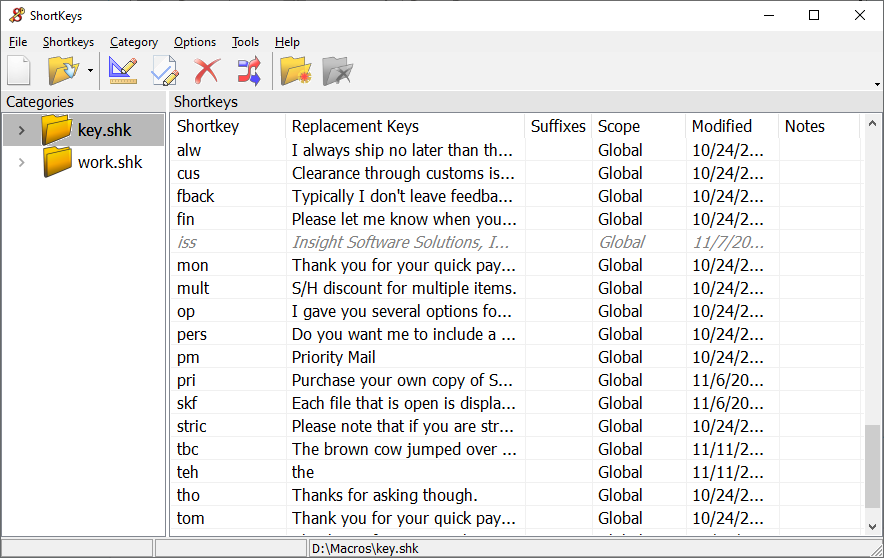Click 'Thanks for asking though.' replacement text
The height and width of the screenshot is (558, 884).
point(384,495)
